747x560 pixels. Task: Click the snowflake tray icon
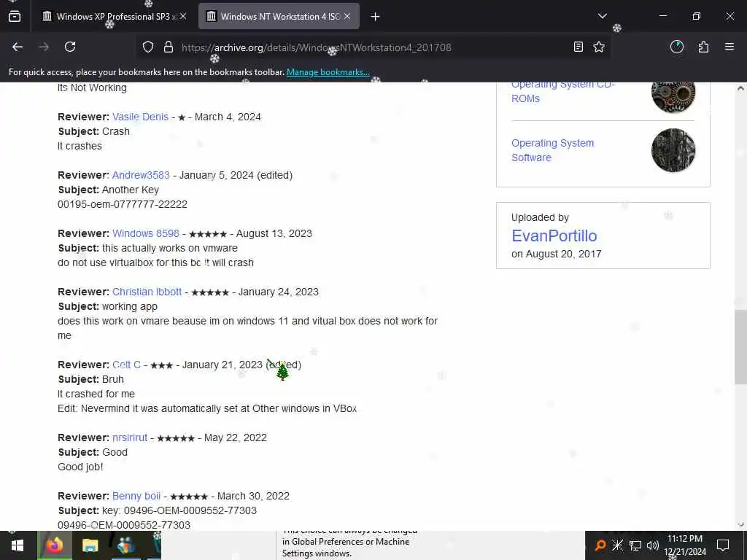click(617, 545)
